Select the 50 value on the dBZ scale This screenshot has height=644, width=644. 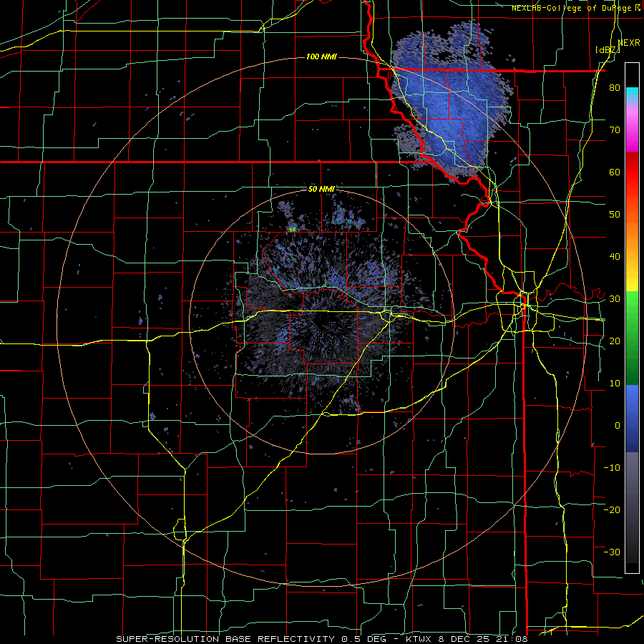615,215
